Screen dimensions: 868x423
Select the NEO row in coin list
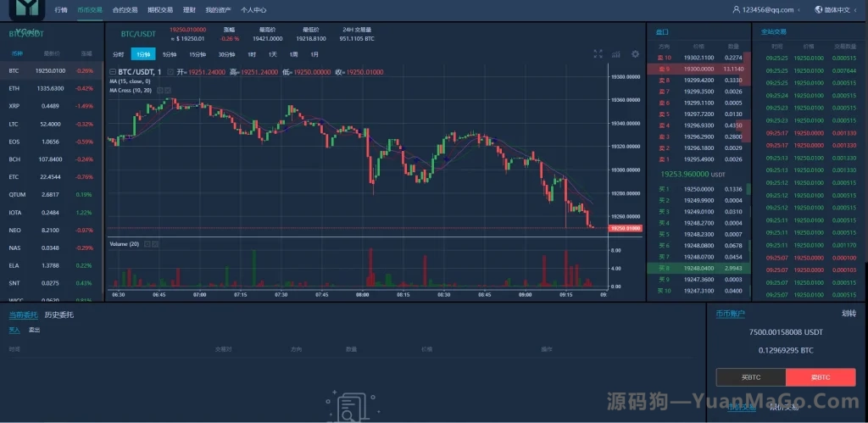tap(52, 231)
